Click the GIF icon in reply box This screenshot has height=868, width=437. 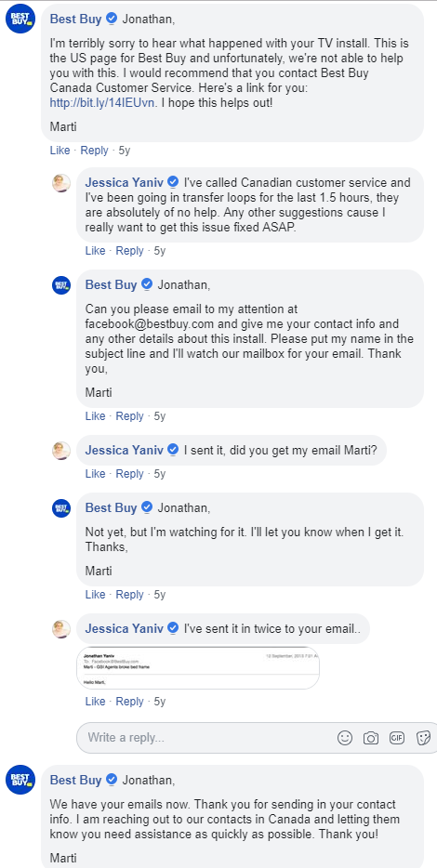click(397, 738)
